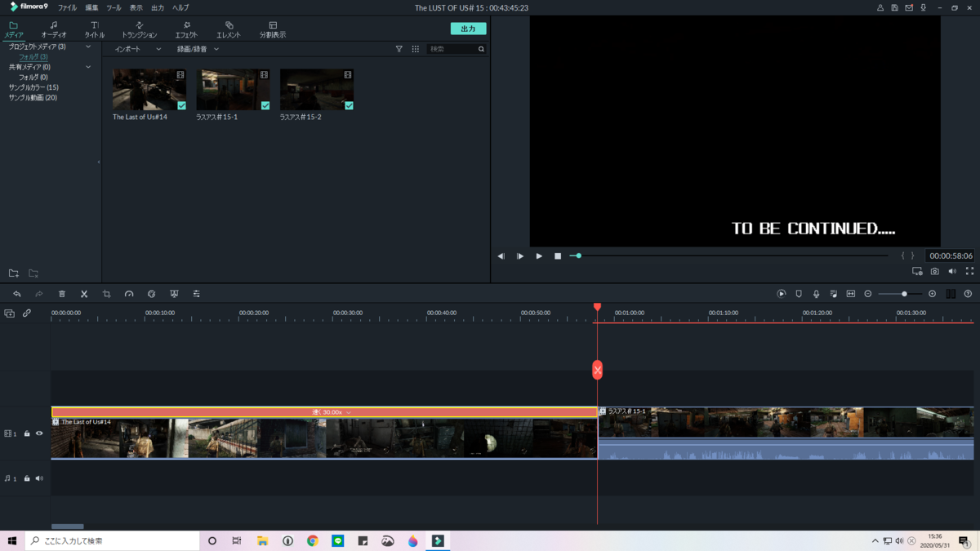Enter fullscreen preview mode

pyautogui.click(x=969, y=271)
